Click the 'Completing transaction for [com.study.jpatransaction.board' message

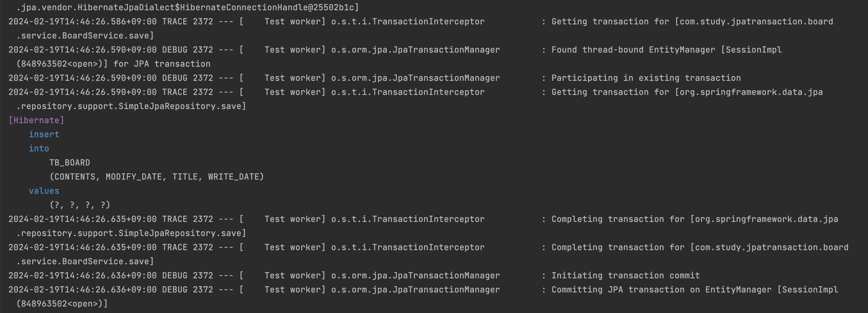pyautogui.click(x=700, y=247)
